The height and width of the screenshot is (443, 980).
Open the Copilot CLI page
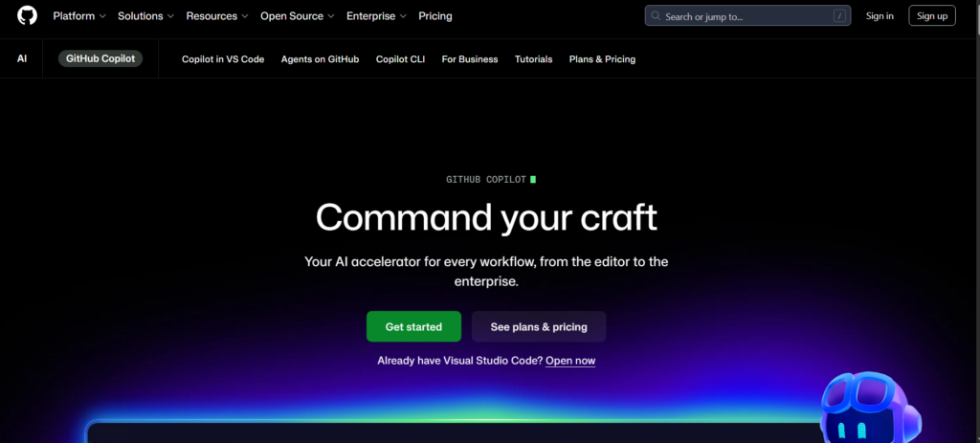pyautogui.click(x=400, y=59)
